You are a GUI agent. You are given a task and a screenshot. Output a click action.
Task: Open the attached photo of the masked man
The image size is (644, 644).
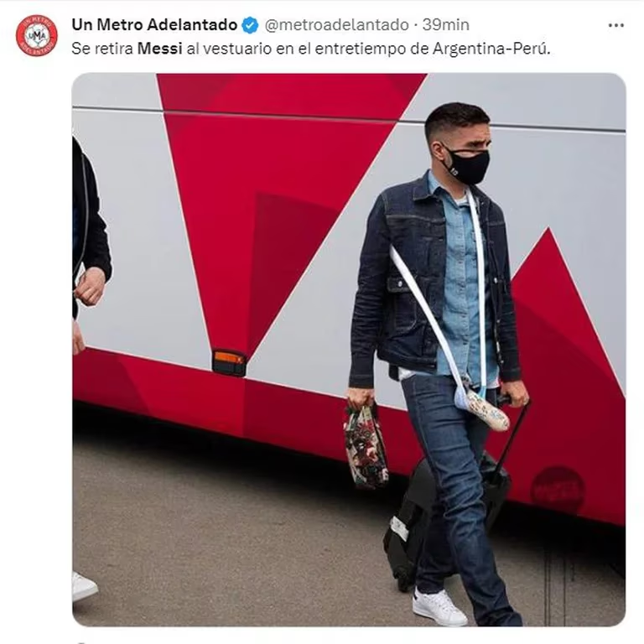click(x=349, y=350)
